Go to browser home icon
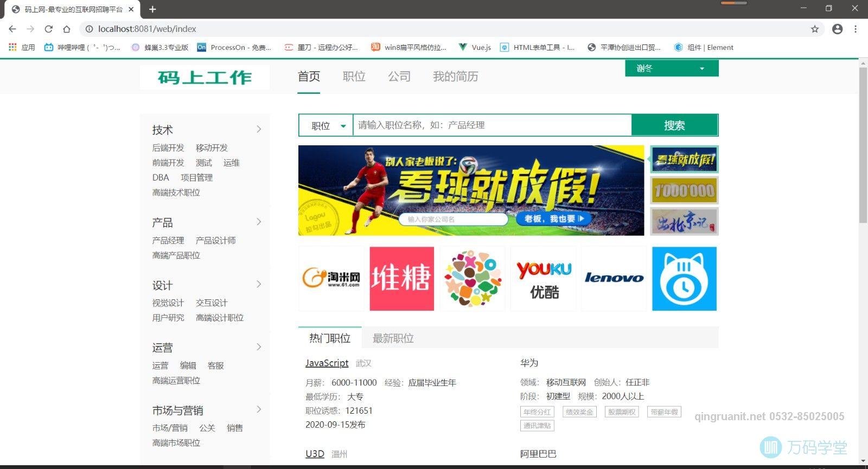Viewport: 868px width, 469px height. coord(66,29)
